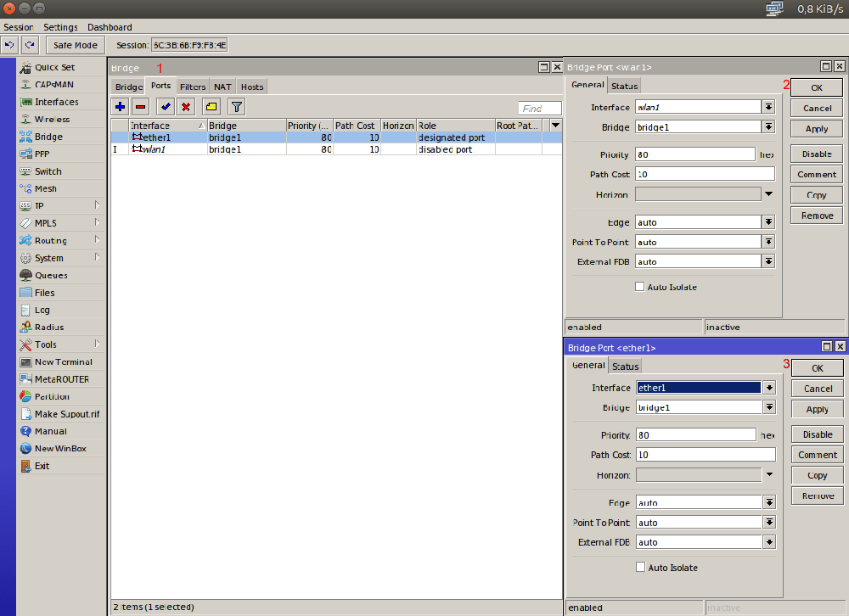
Task: Toggle Auto Isolate checkbox for wlan1 port
Action: tap(639, 287)
